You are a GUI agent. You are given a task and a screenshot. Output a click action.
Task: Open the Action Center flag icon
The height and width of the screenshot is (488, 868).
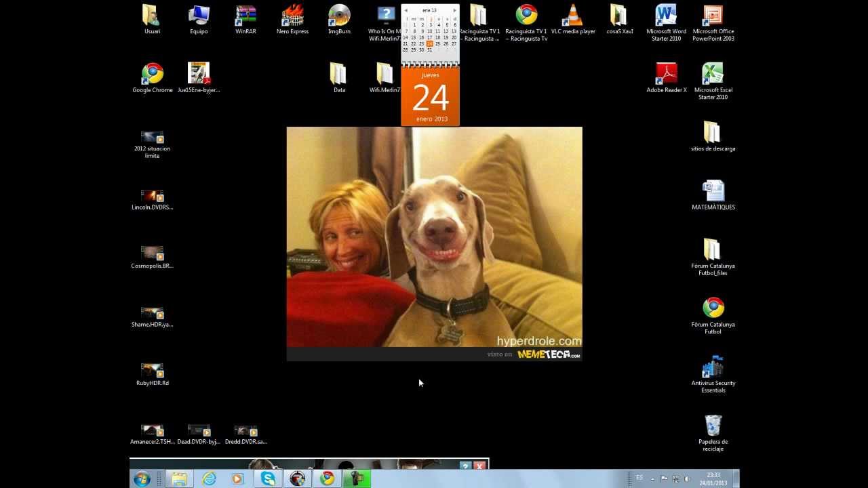664,479
